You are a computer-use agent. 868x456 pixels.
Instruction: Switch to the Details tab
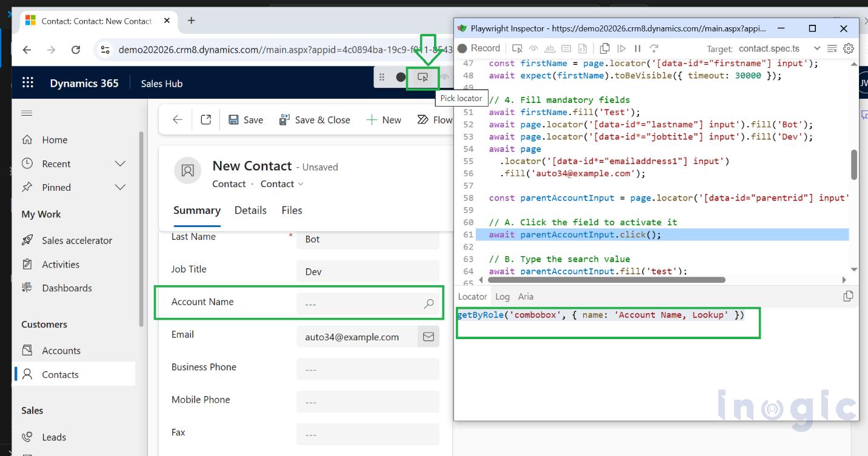(250, 210)
